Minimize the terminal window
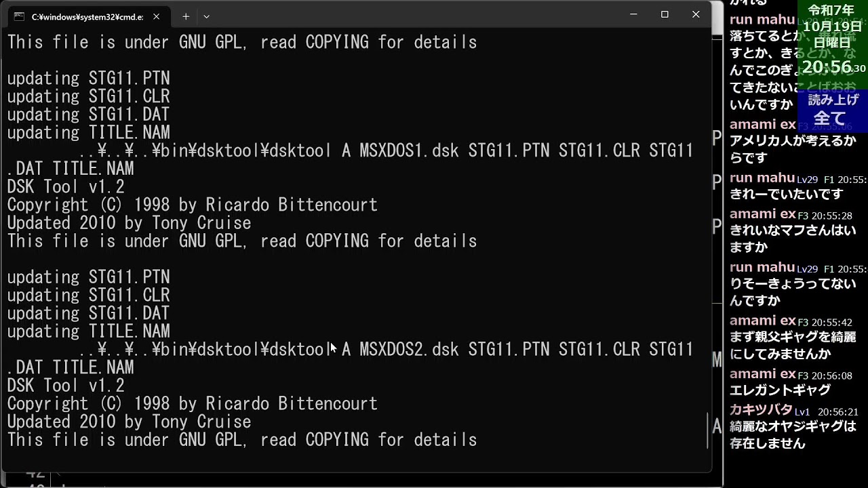Image resolution: width=868 pixels, height=488 pixels. click(x=633, y=14)
